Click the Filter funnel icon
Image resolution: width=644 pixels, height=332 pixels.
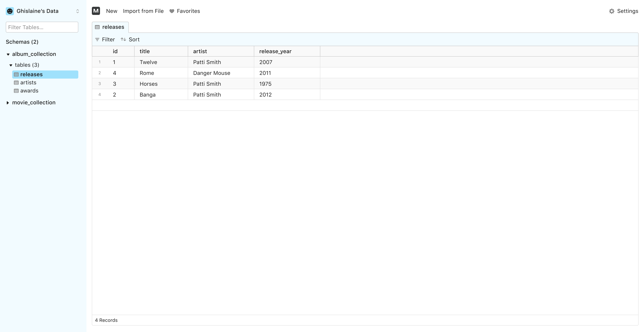click(97, 39)
